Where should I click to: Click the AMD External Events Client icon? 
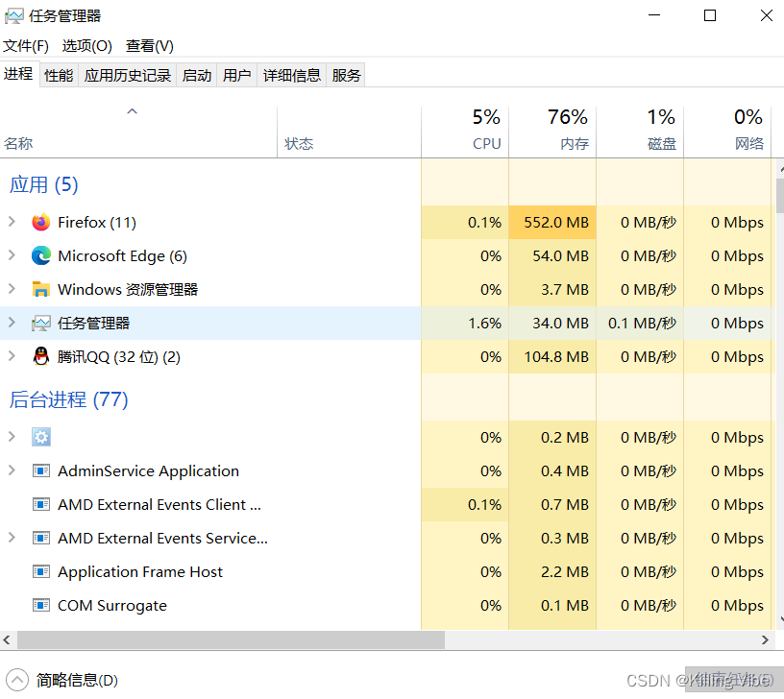[x=41, y=505]
